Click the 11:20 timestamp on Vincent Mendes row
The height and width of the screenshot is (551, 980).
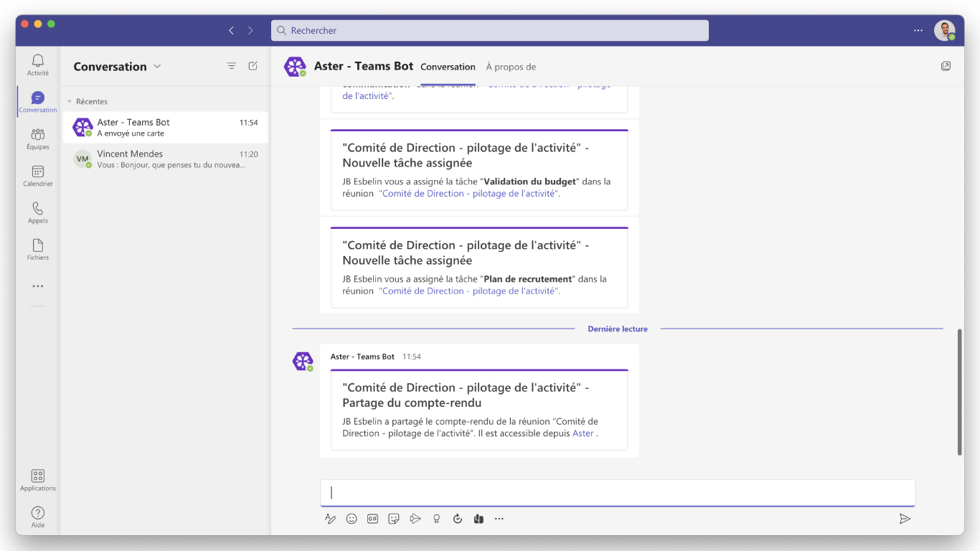coord(248,154)
